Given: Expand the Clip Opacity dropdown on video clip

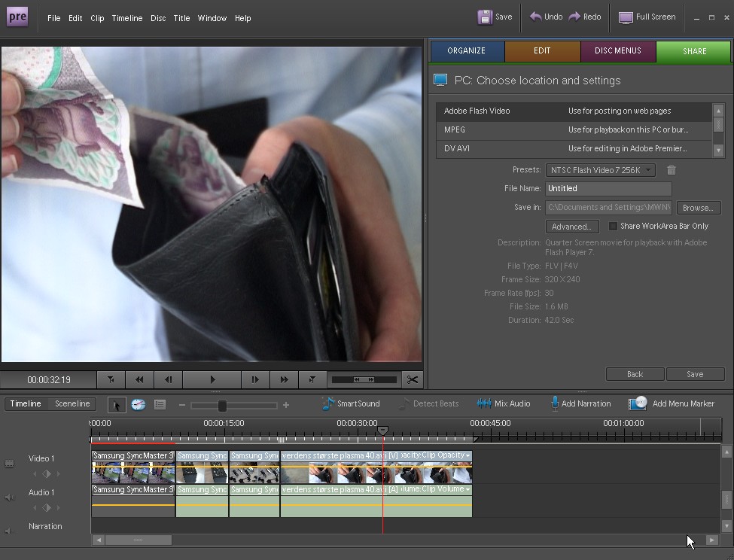Looking at the screenshot, I should click(x=468, y=456).
